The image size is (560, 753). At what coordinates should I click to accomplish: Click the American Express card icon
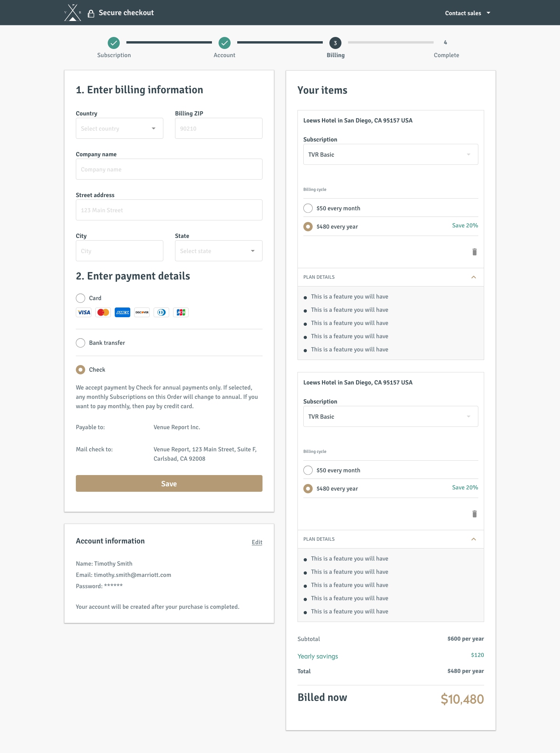click(122, 313)
